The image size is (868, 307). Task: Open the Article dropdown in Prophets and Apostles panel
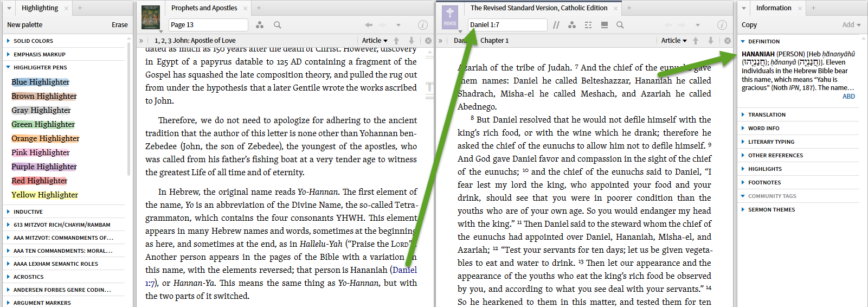pyautogui.click(x=375, y=41)
